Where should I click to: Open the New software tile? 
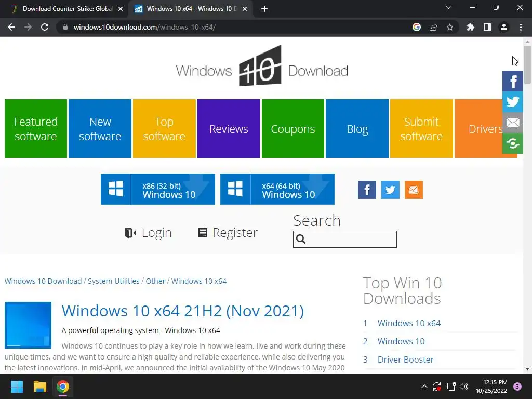click(x=100, y=129)
